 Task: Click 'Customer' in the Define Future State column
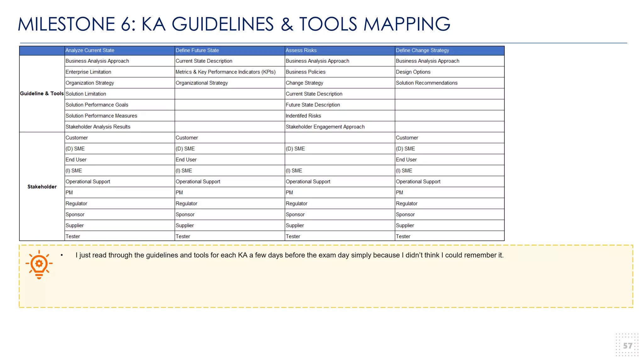click(230, 138)
